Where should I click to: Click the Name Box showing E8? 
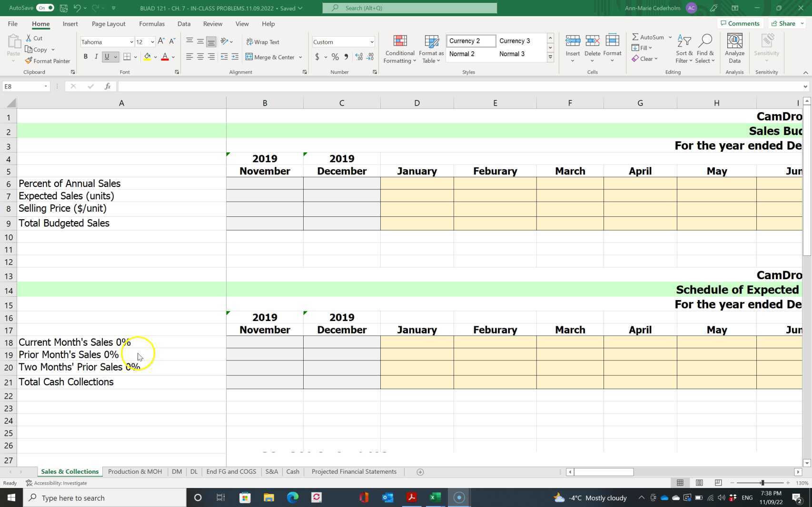point(22,86)
